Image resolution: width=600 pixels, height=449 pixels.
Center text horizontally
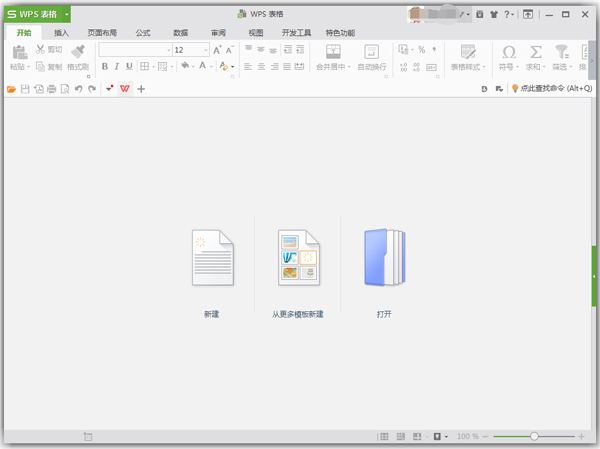(x=261, y=67)
